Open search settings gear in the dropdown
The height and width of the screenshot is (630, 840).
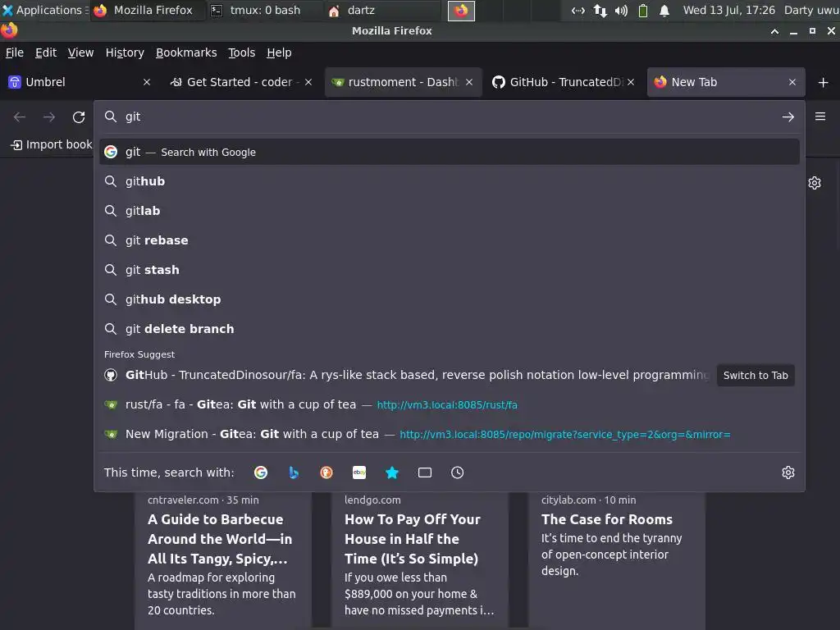tap(788, 472)
